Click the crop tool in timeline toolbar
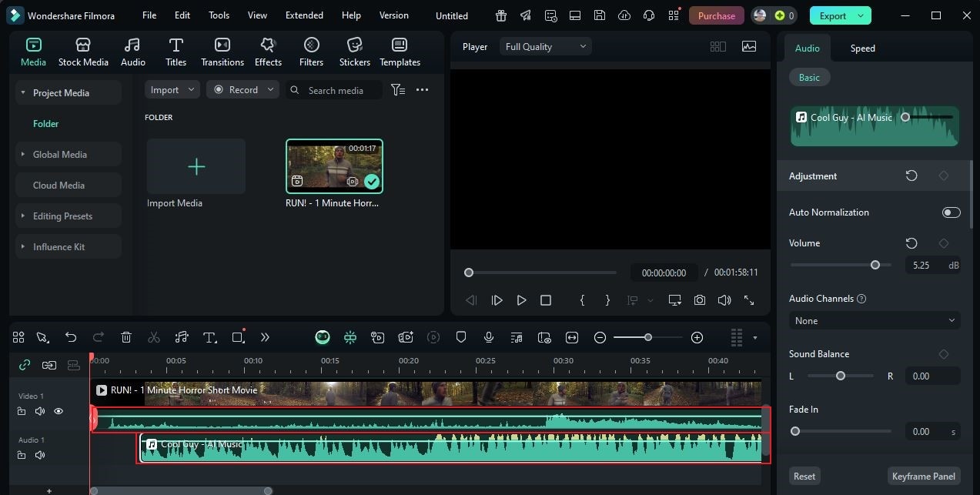Image resolution: width=980 pixels, height=495 pixels. (x=238, y=337)
